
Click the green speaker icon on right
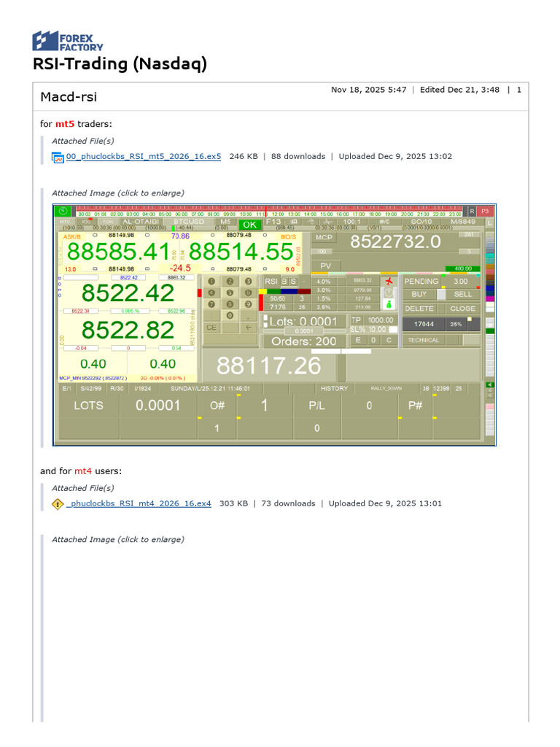point(489,384)
